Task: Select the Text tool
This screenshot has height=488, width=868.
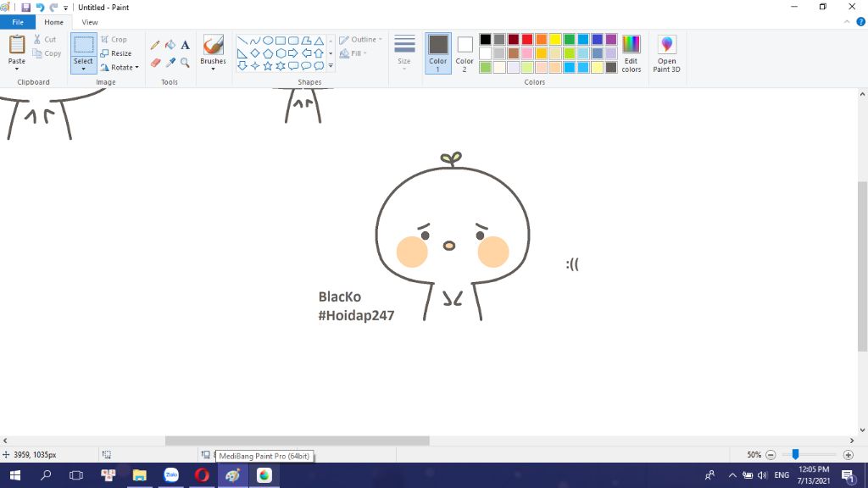Action: pyautogui.click(x=186, y=46)
